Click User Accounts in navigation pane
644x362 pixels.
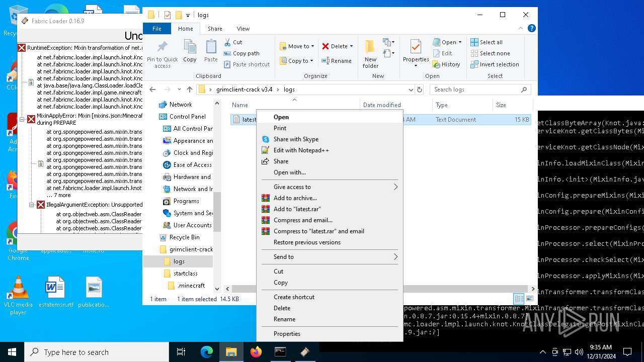[192, 225]
